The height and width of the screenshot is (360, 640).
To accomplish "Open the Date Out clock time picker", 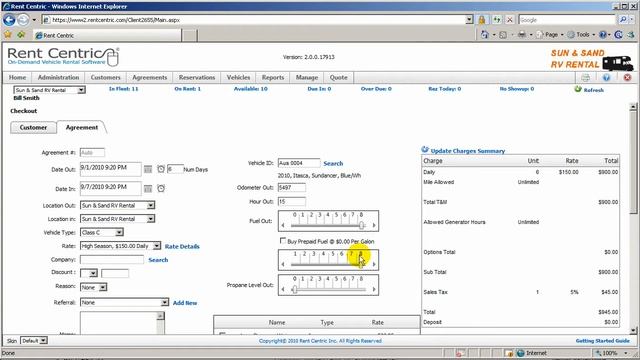I will 161,169.
